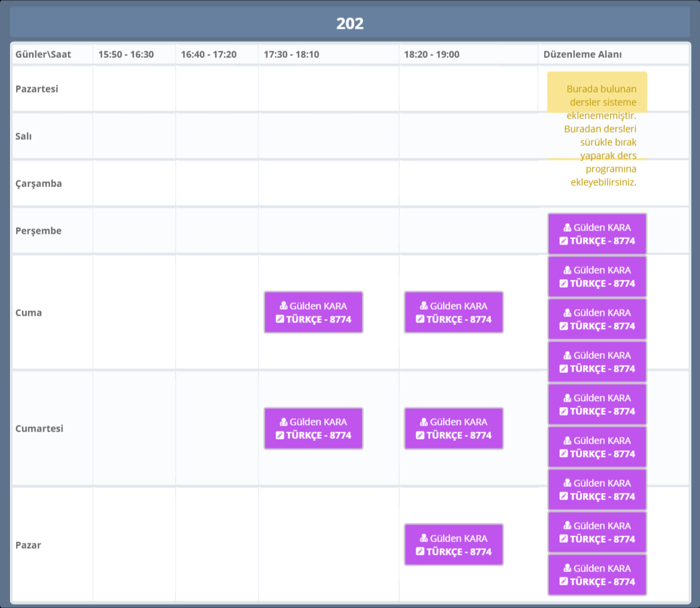Click teacher icon on Pazar 18:20 lesson card
This screenshot has height=608, width=700.
pos(424,539)
